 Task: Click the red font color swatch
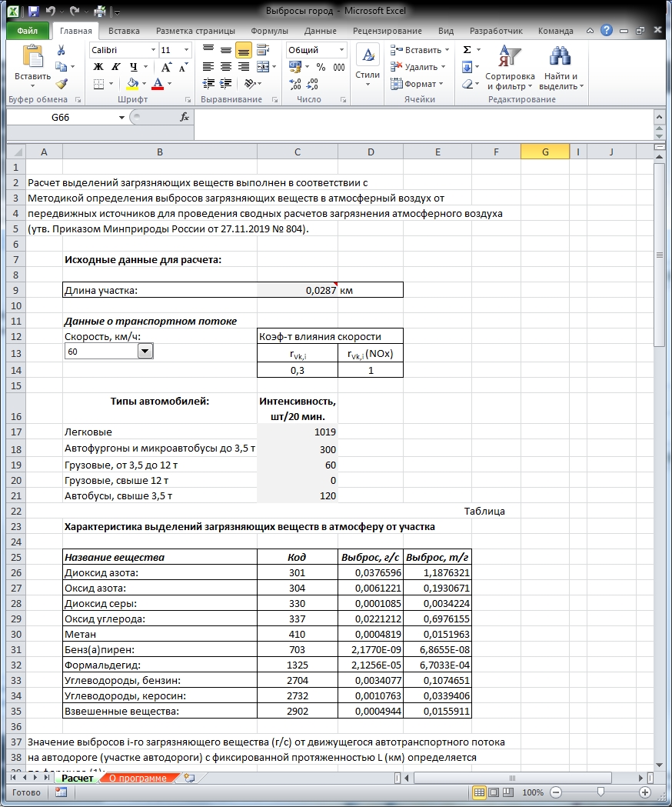tap(158, 83)
